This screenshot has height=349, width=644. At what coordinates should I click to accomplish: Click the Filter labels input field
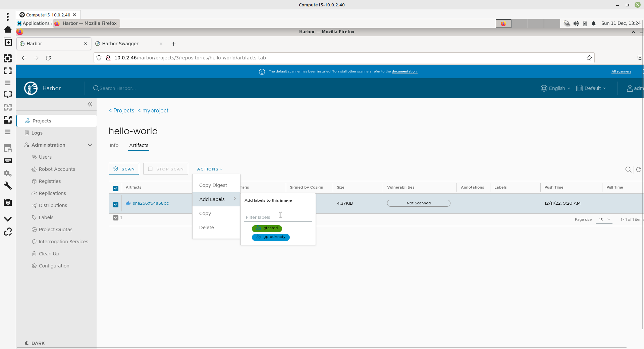pyautogui.click(x=278, y=217)
